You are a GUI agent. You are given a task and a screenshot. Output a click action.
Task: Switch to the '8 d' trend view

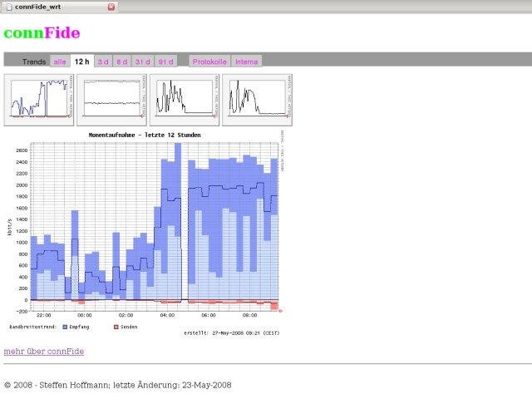coord(122,62)
